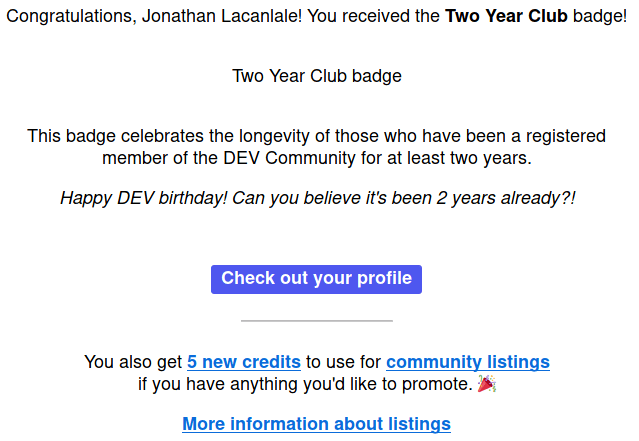This screenshot has height=441, width=639.
Task: Click the You also get text
Action: (133, 362)
